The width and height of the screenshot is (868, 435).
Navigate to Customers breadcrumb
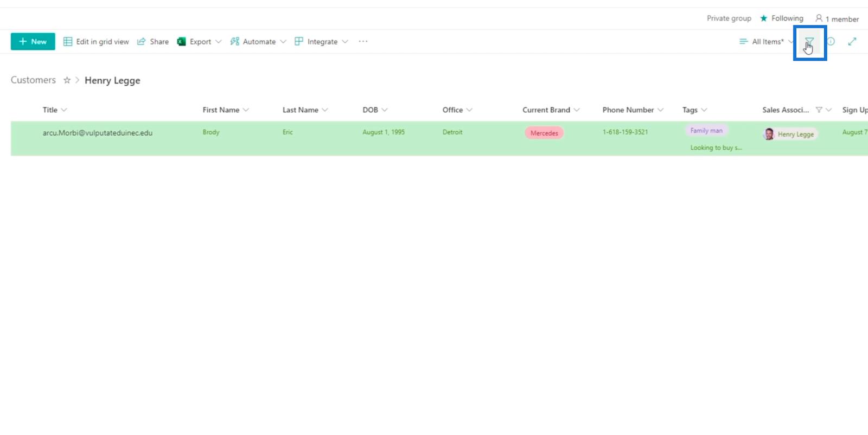pos(33,80)
